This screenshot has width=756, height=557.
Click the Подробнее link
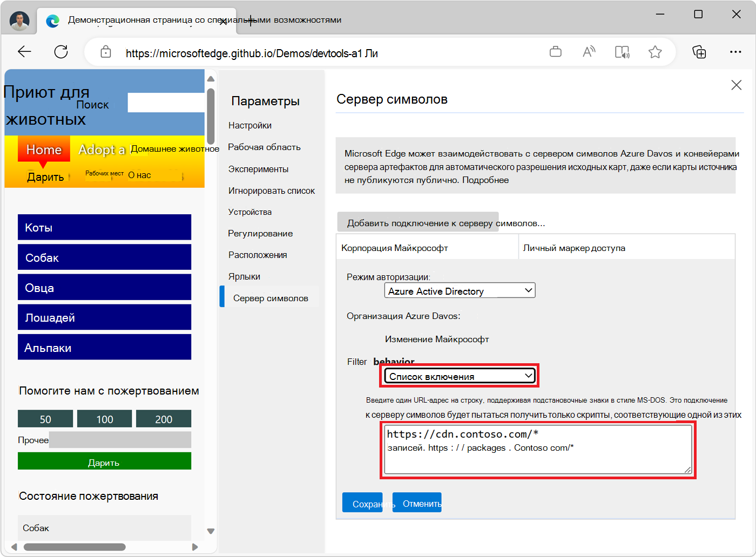[485, 180]
